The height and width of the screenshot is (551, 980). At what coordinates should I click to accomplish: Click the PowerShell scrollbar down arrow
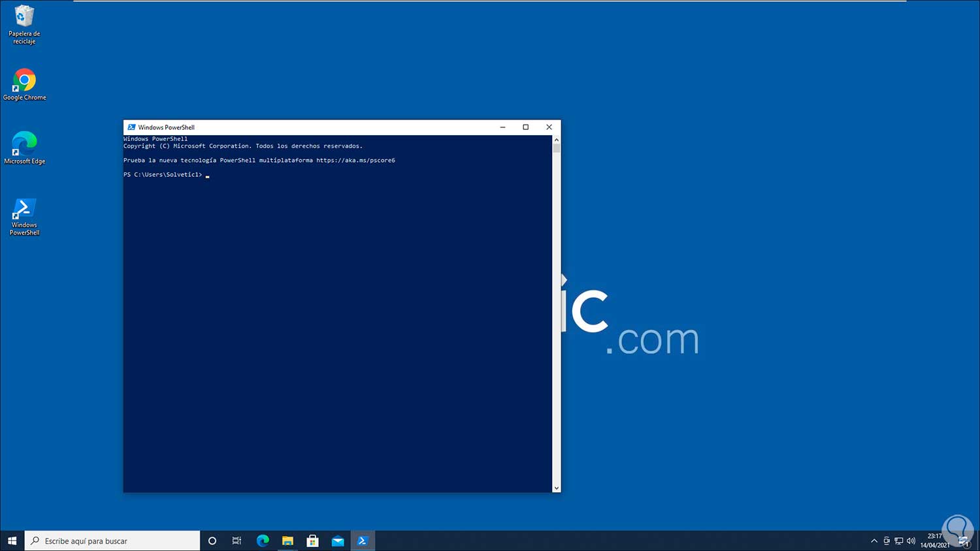pos(557,488)
